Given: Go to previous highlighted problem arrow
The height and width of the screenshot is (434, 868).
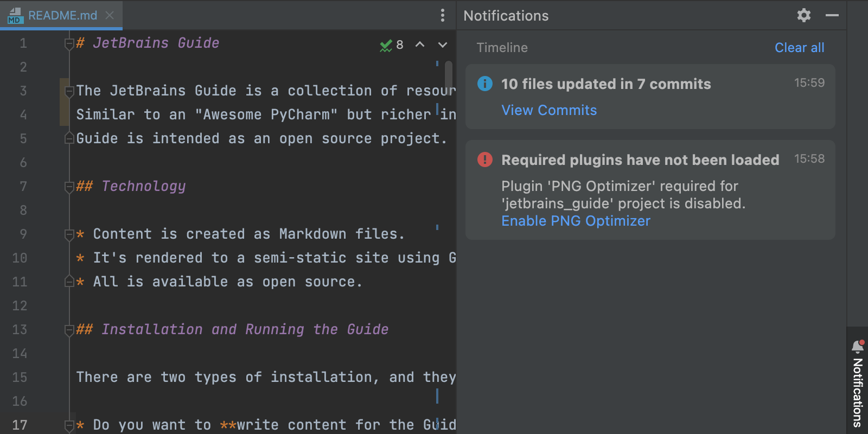Looking at the screenshot, I should click(420, 45).
